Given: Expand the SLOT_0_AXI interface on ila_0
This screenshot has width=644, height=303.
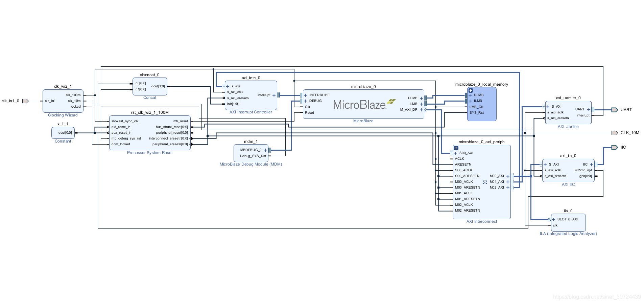Looking at the screenshot, I should tap(554, 219).
